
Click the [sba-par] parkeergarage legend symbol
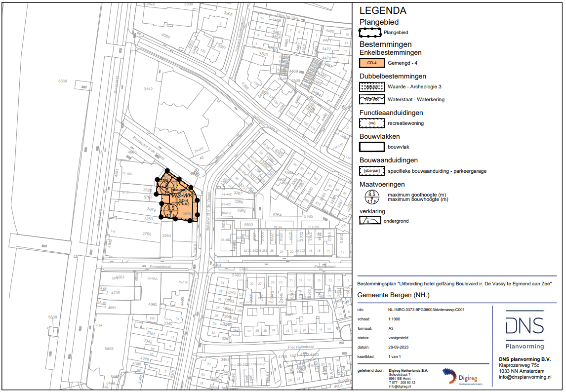click(x=372, y=171)
